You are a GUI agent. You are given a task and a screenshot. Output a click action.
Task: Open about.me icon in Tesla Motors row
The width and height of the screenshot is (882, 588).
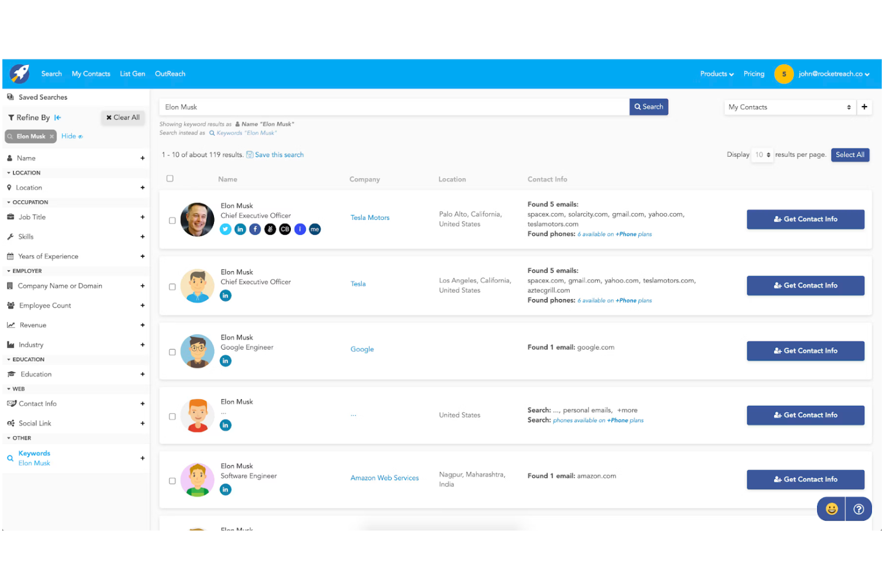click(x=315, y=229)
